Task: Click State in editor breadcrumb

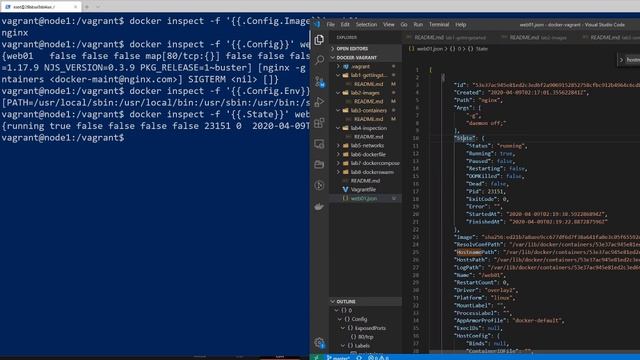Action: 481,49
